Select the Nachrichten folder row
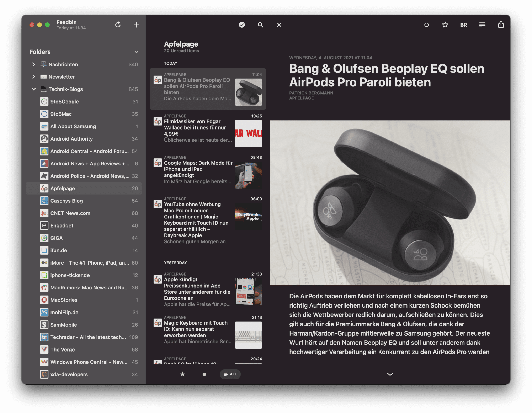Image resolution: width=532 pixels, height=413 pixels. [84, 64]
